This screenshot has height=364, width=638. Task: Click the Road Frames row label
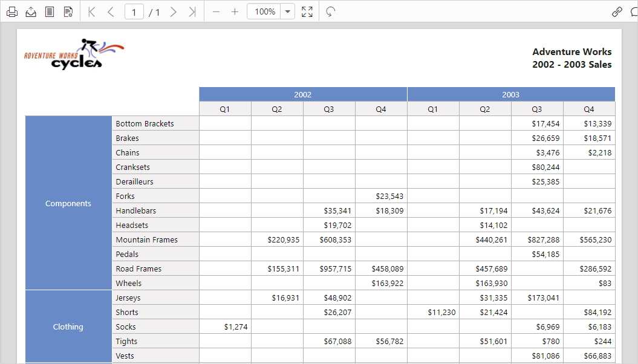(138, 269)
